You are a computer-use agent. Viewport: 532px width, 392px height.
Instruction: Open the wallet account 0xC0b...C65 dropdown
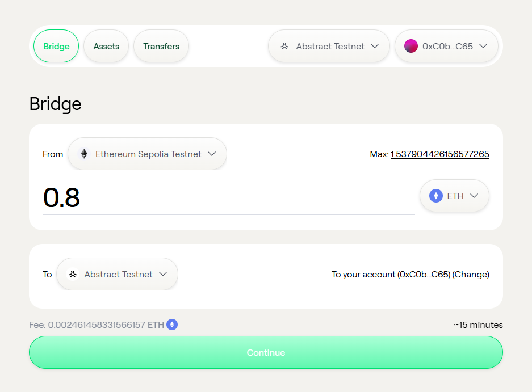pos(446,47)
